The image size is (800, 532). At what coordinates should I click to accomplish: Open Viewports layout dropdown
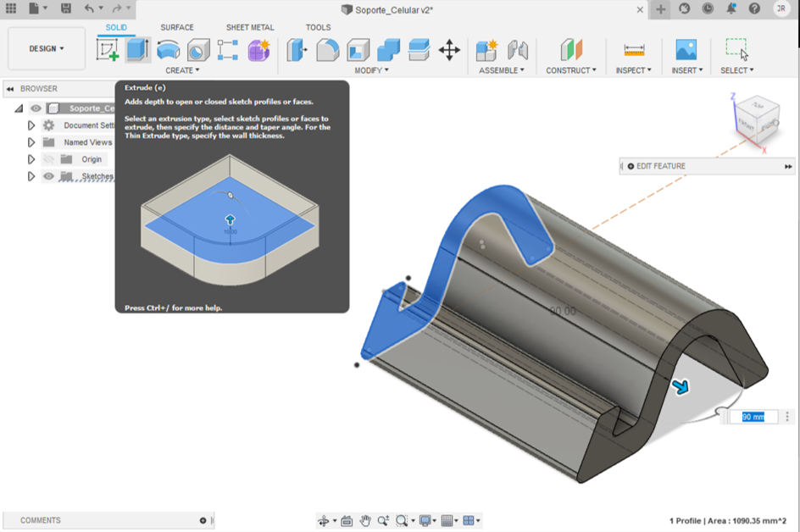pos(471,521)
